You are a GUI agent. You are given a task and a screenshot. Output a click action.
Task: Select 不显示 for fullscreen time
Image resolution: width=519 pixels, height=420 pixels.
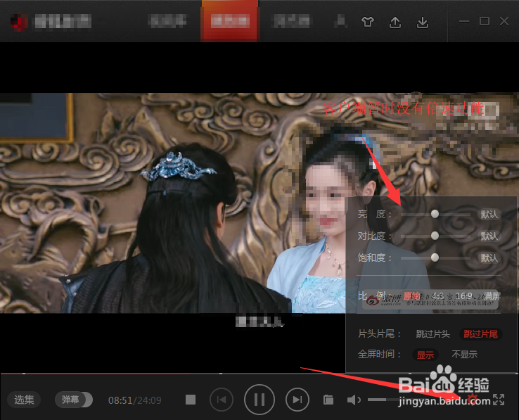click(x=464, y=355)
